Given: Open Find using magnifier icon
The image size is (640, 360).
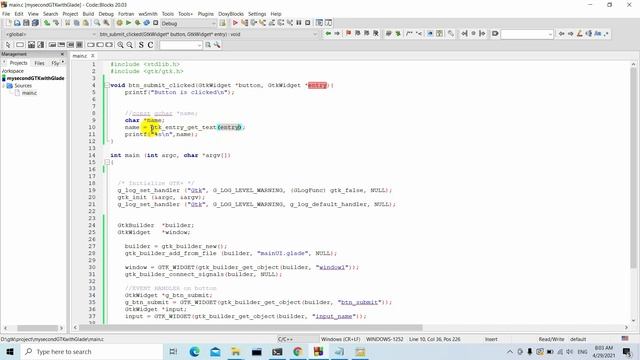Looking at the screenshot, I should pyautogui.click(x=97, y=23).
